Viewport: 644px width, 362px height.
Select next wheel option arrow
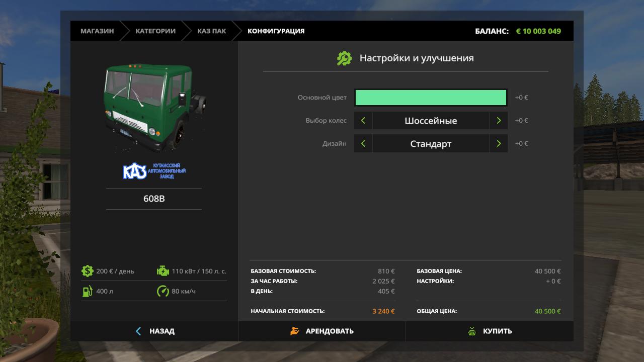[498, 121]
